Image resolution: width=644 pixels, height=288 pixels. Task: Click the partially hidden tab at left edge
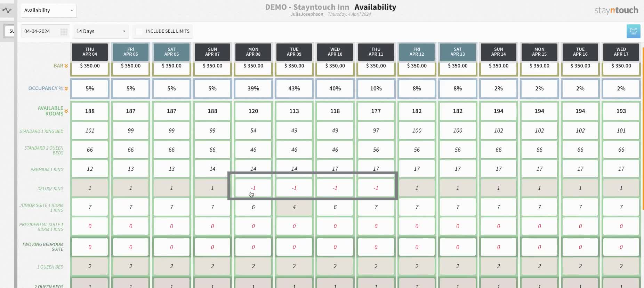(x=9, y=31)
